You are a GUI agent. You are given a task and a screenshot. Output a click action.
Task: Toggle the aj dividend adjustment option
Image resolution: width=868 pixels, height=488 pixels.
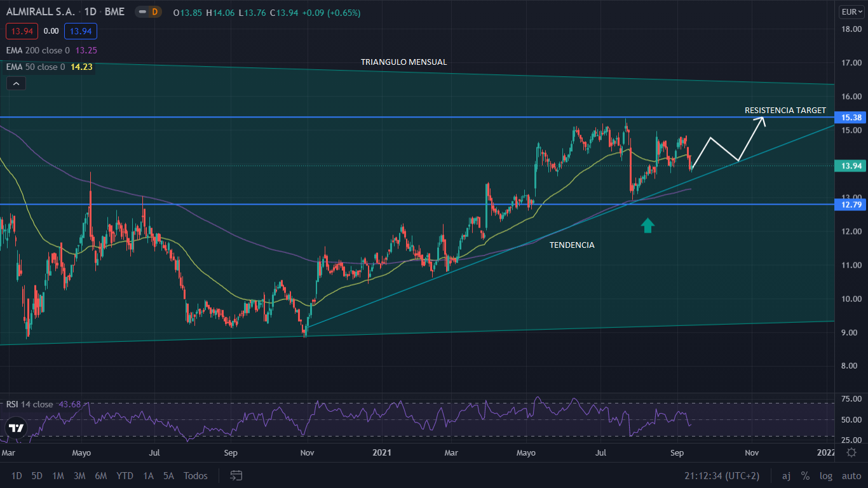786,476
